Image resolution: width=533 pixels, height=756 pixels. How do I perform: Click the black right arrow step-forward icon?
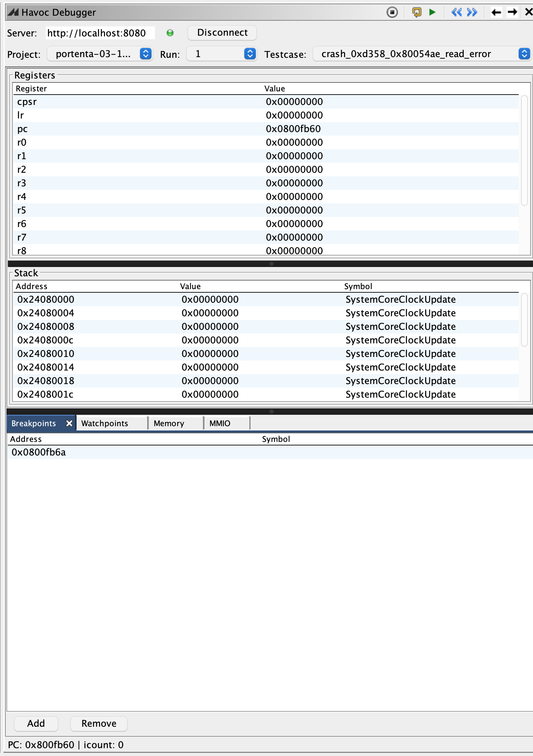click(x=512, y=12)
